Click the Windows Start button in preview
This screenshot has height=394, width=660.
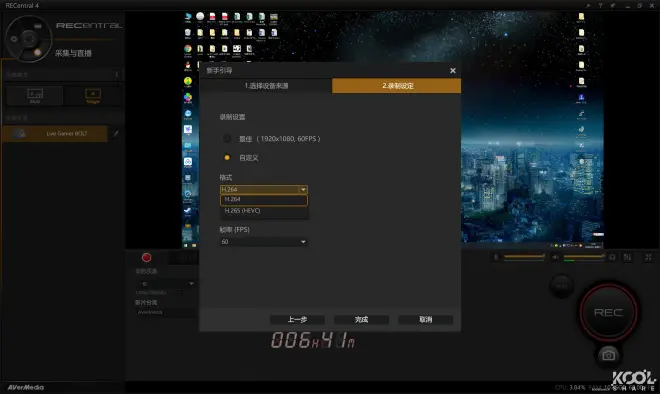[185, 245]
